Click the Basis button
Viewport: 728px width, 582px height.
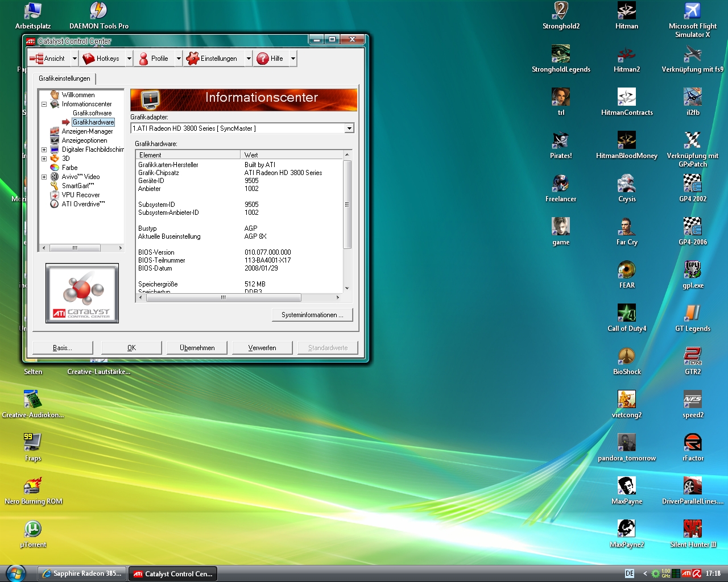(x=63, y=348)
